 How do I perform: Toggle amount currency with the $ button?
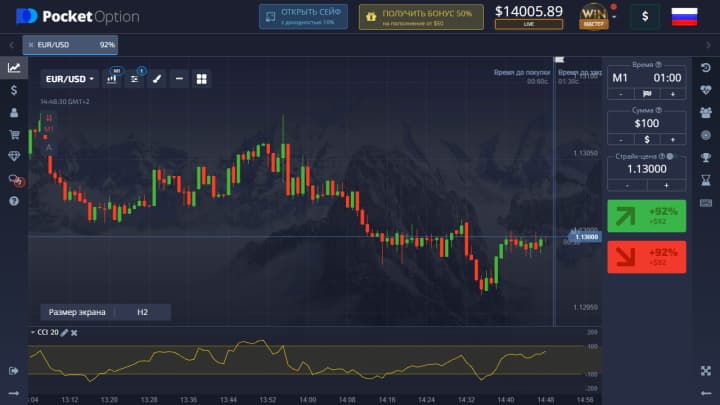647,140
